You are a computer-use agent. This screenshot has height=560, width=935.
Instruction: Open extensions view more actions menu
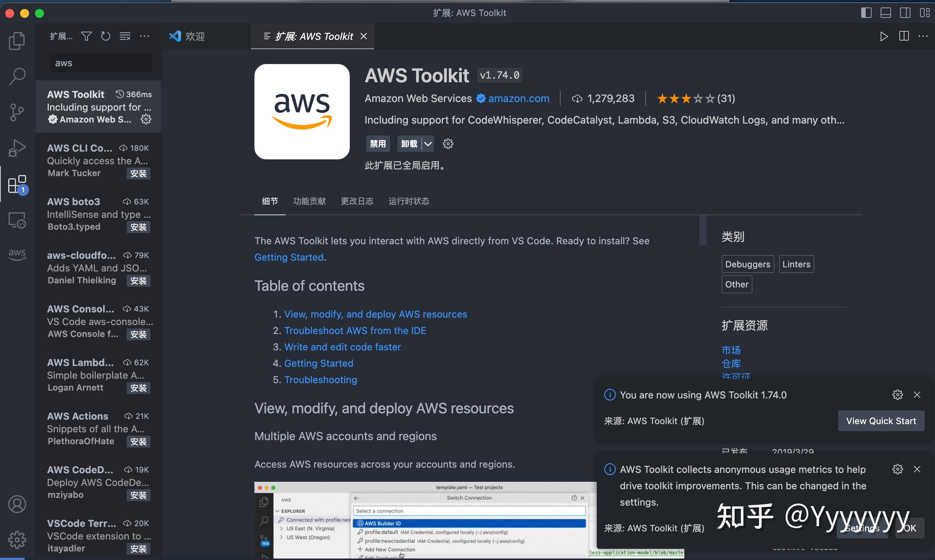click(145, 36)
